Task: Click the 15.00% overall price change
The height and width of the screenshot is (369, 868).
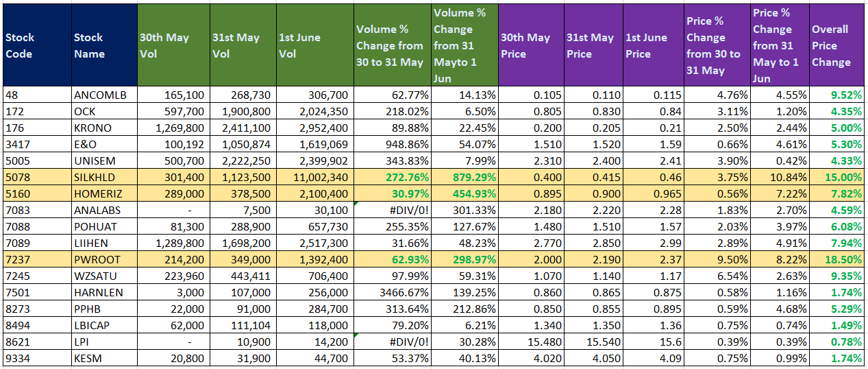Action: (837, 177)
